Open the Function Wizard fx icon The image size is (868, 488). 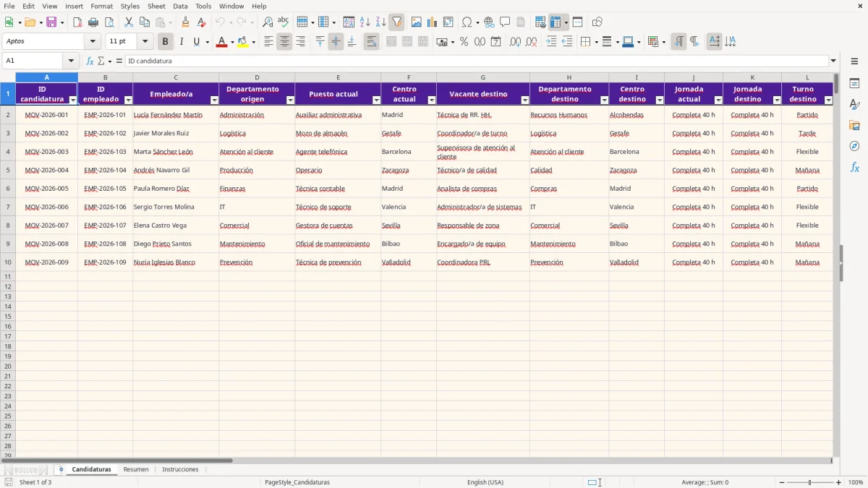click(90, 61)
